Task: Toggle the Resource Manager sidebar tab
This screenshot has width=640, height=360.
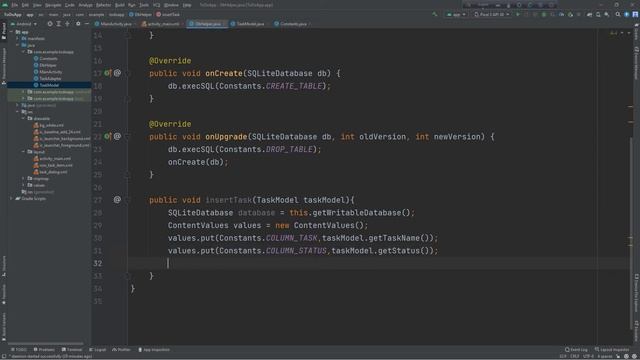Action: coord(4,65)
